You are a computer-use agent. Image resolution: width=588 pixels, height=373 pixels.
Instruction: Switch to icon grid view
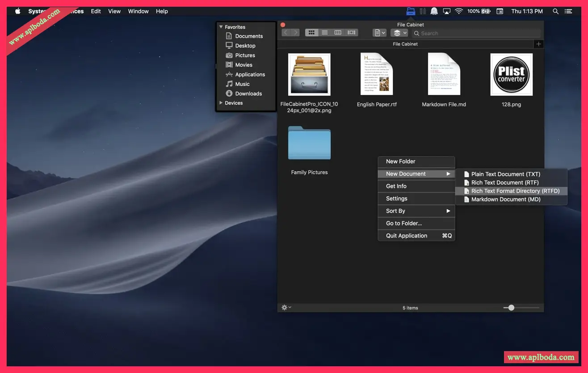(x=311, y=33)
